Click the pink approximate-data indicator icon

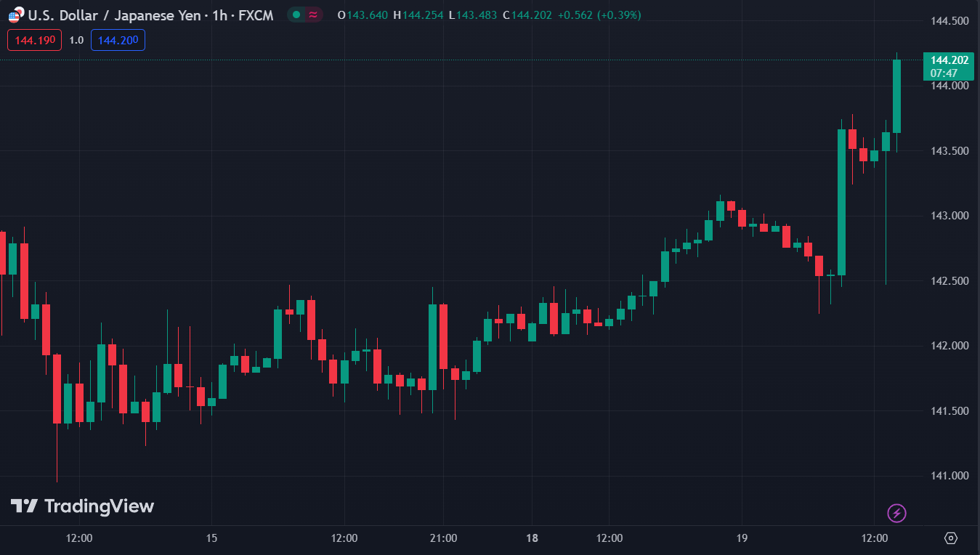point(313,15)
